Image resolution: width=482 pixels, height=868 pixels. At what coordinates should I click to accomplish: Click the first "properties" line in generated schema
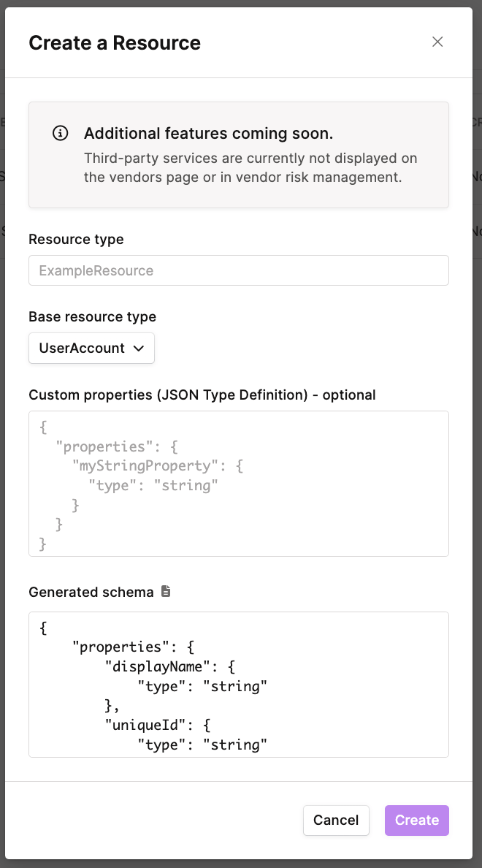click(x=132, y=647)
